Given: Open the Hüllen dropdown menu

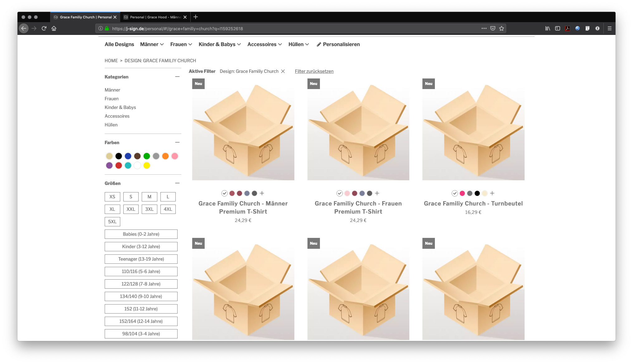Looking at the screenshot, I should coord(298,44).
